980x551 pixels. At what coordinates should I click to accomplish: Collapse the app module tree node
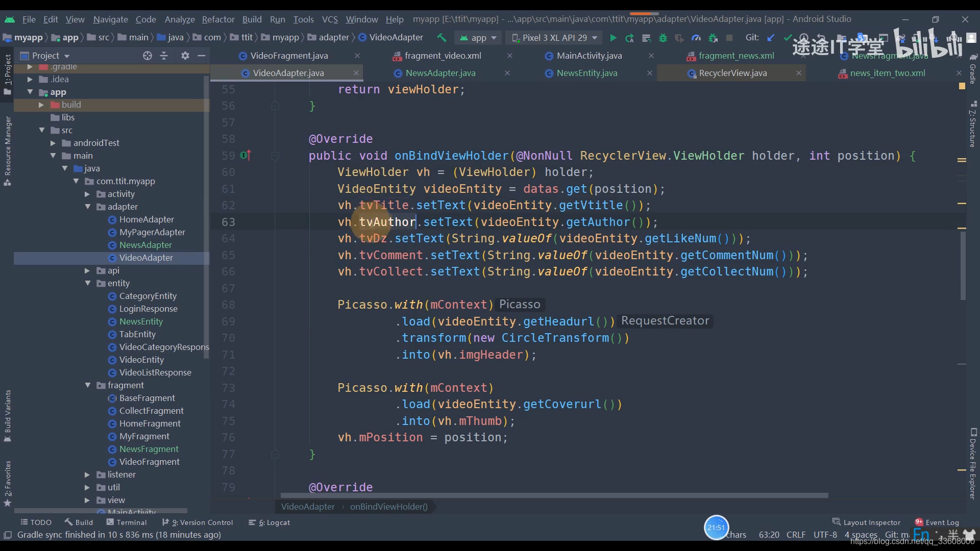(30, 92)
